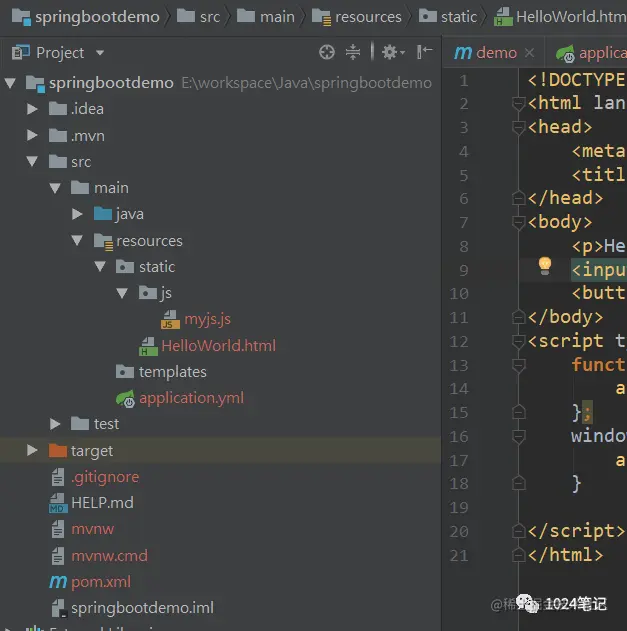Click line number 21 in the gutter

tap(459, 556)
